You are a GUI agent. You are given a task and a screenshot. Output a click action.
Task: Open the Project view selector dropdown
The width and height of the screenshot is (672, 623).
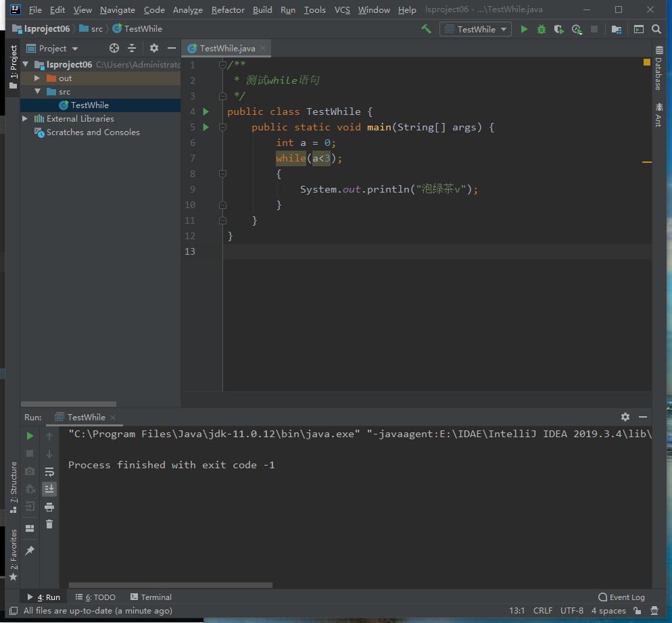[x=52, y=49]
